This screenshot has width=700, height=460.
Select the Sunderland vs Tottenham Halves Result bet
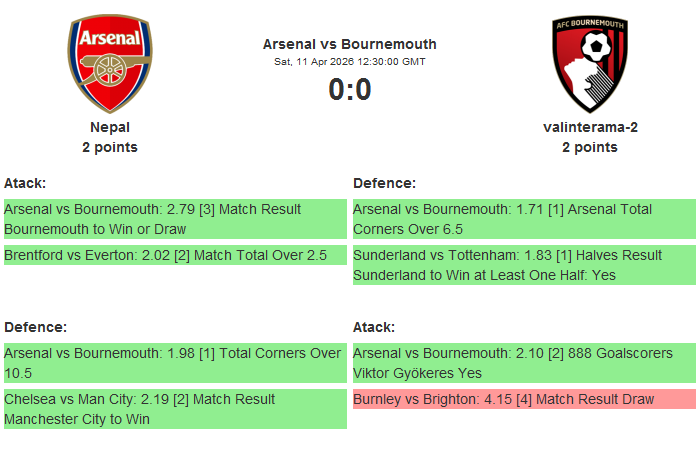(x=524, y=265)
